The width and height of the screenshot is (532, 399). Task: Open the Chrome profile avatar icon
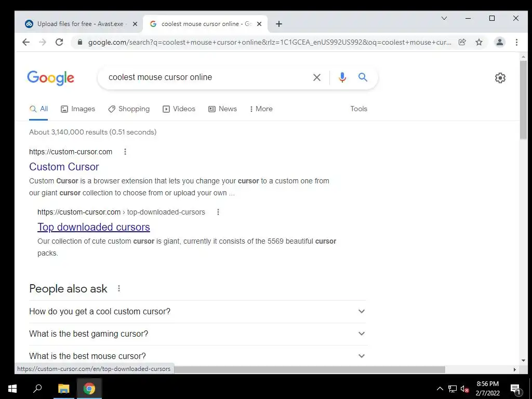[x=499, y=42]
